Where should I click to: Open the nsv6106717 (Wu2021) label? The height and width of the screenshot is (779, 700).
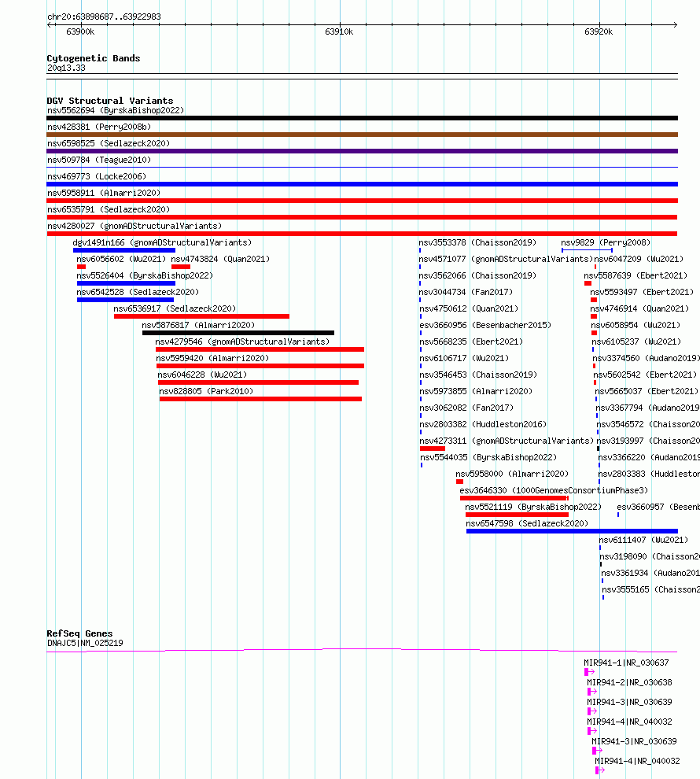pos(464,358)
